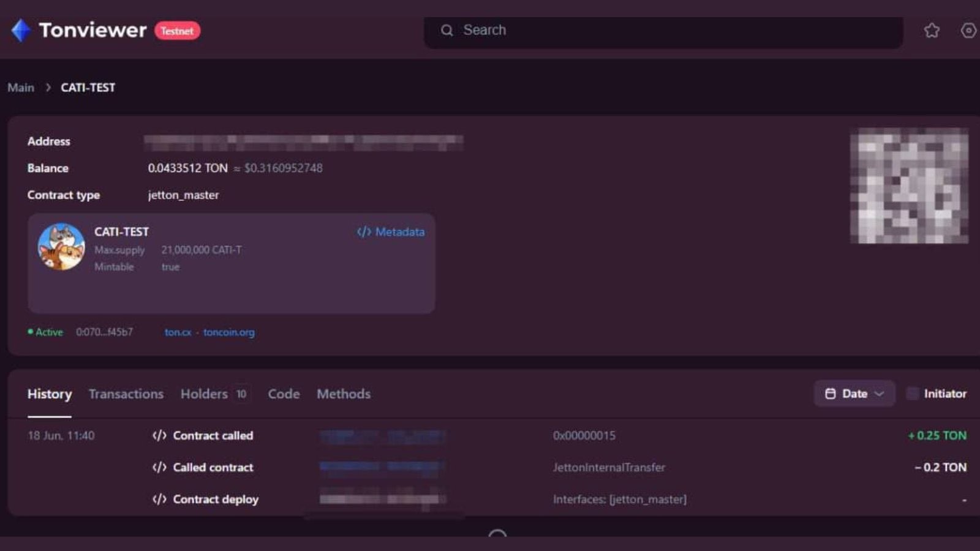This screenshot has height=551, width=980.
Task: Click the blurred QR code image
Action: tap(910, 186)
